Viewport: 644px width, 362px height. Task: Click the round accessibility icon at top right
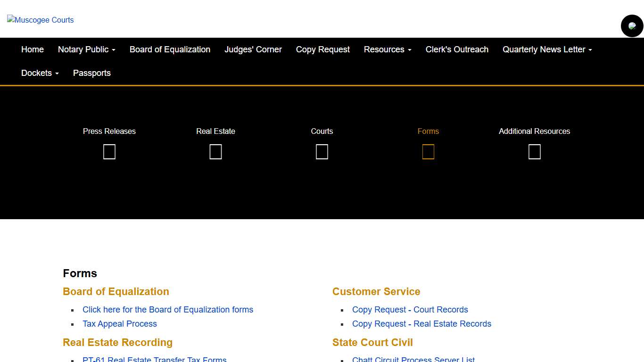tap(632, 26)
